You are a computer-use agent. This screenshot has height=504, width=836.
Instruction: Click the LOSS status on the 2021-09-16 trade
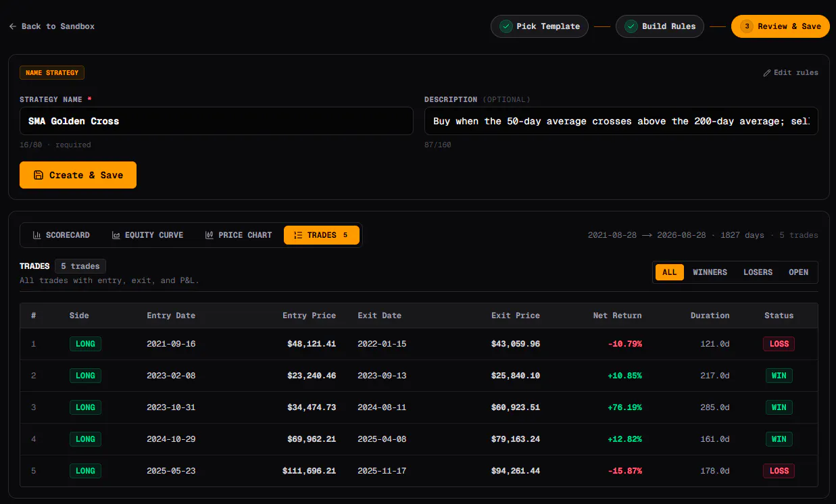coord(779,344)
